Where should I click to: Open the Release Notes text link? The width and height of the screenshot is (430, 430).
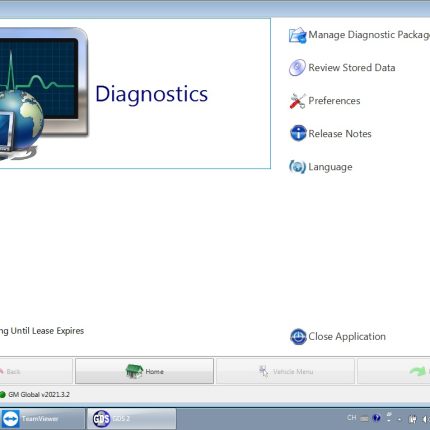click(x=340, y=134)
